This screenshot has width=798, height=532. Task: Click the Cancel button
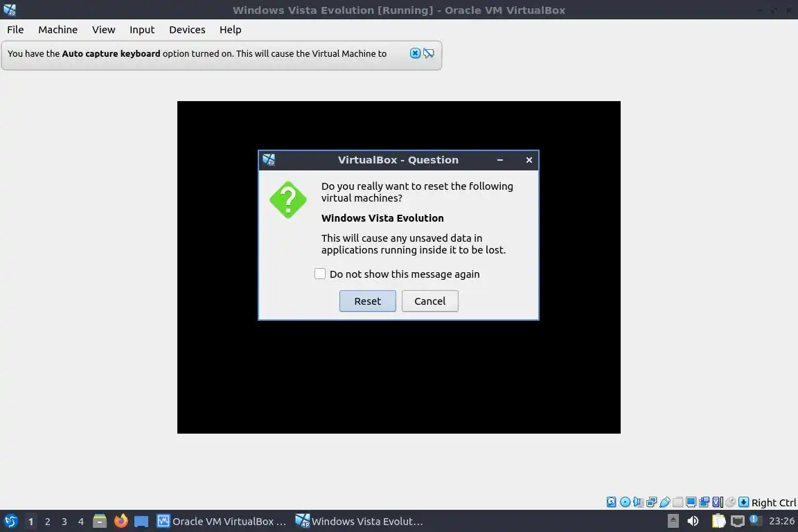(x=430, y=301)
